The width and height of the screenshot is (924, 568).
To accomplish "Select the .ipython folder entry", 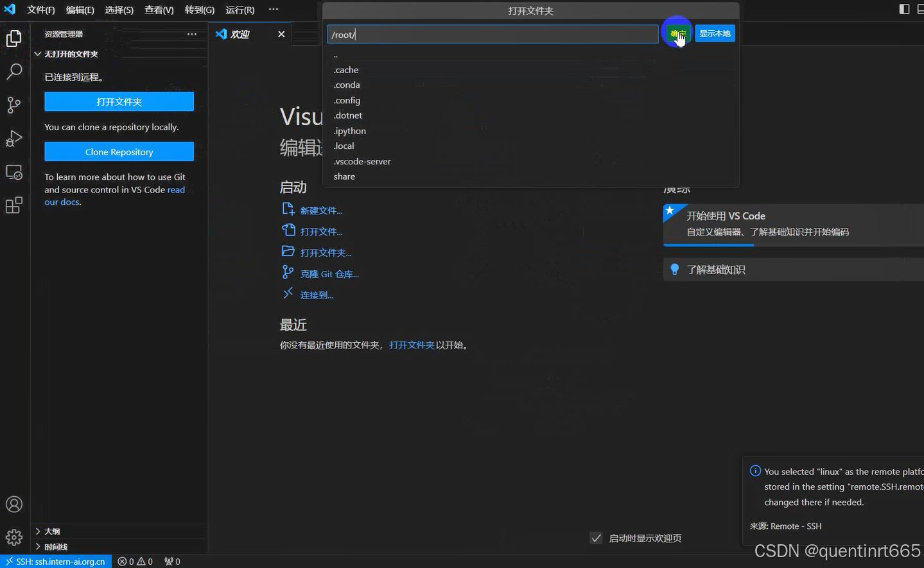I will point(530,131).
